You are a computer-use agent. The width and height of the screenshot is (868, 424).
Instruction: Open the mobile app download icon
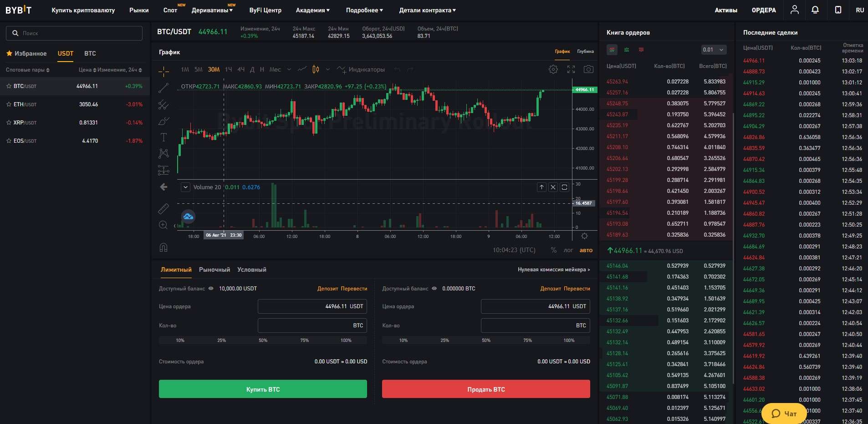tap(838, 10)
